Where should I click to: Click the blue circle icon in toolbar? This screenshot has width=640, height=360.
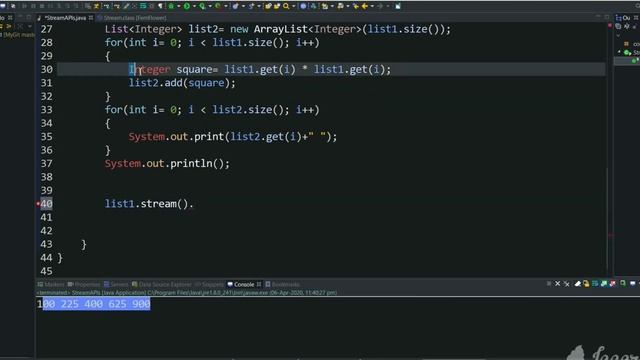[303, 6]
